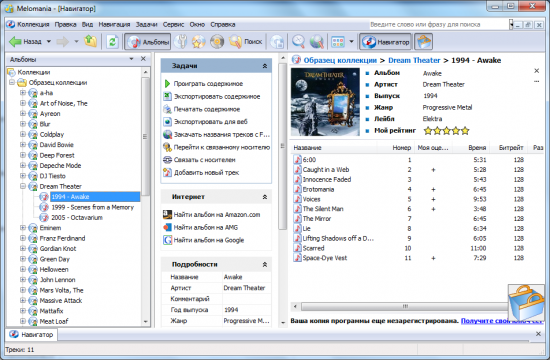Toggle the Альбомы view button
The height and width of the screenshot is (360, 550).
coord(148,42)
